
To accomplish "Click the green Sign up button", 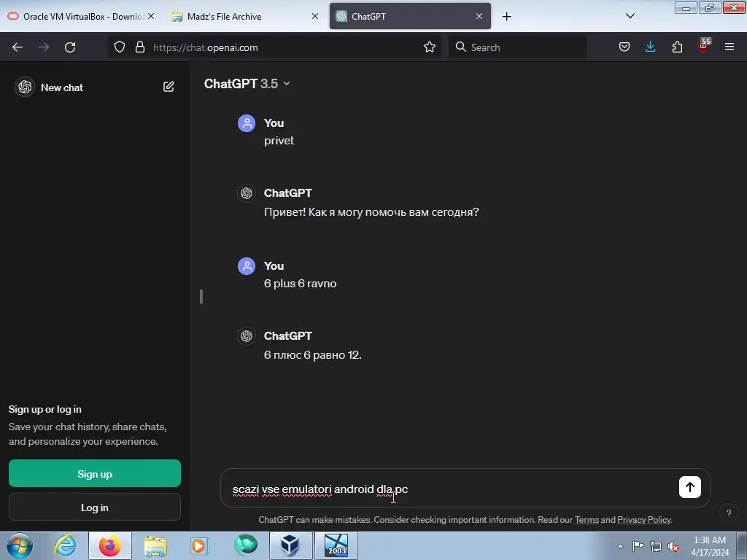I will (95, 473).
